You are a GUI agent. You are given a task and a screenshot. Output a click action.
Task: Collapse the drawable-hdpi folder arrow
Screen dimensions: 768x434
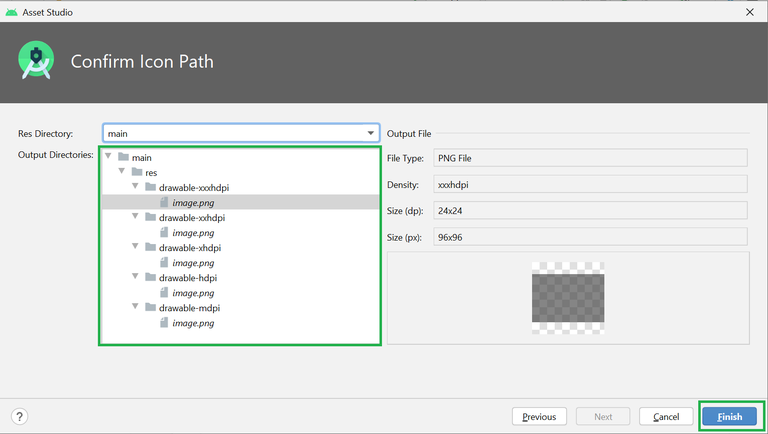(135, 277)
